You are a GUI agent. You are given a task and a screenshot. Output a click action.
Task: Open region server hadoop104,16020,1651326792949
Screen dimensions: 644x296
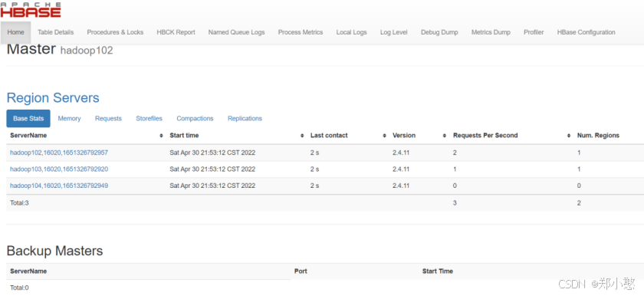(59, 186)
